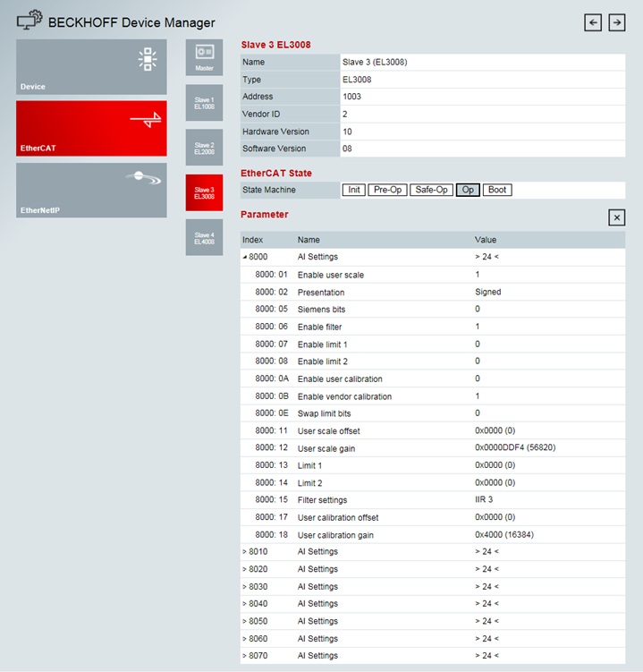Select the Enable filter row
The width and height of the screenshot is (643, 672).
click(x=433, y=327)
